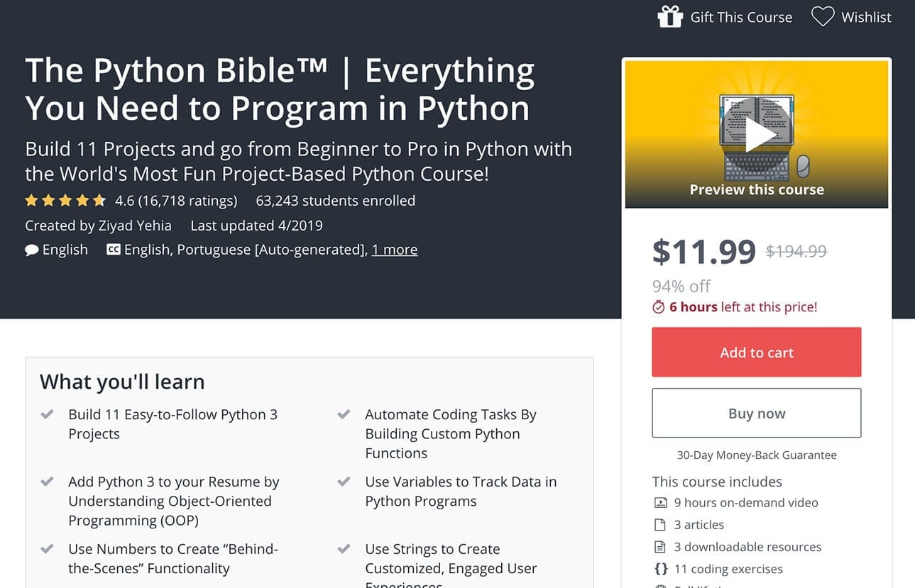
Task: Click "6 hours left at this price!"
Action: click(x=743, y=307)
